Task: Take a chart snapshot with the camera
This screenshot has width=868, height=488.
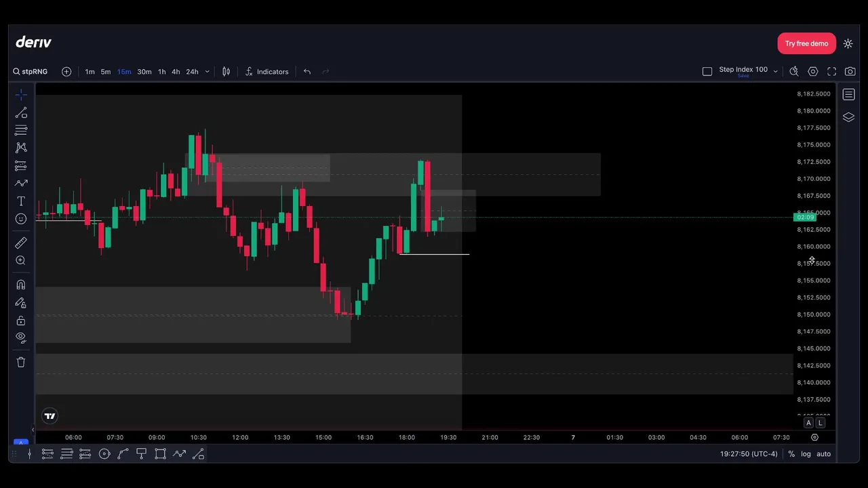Action: [850, 71]
